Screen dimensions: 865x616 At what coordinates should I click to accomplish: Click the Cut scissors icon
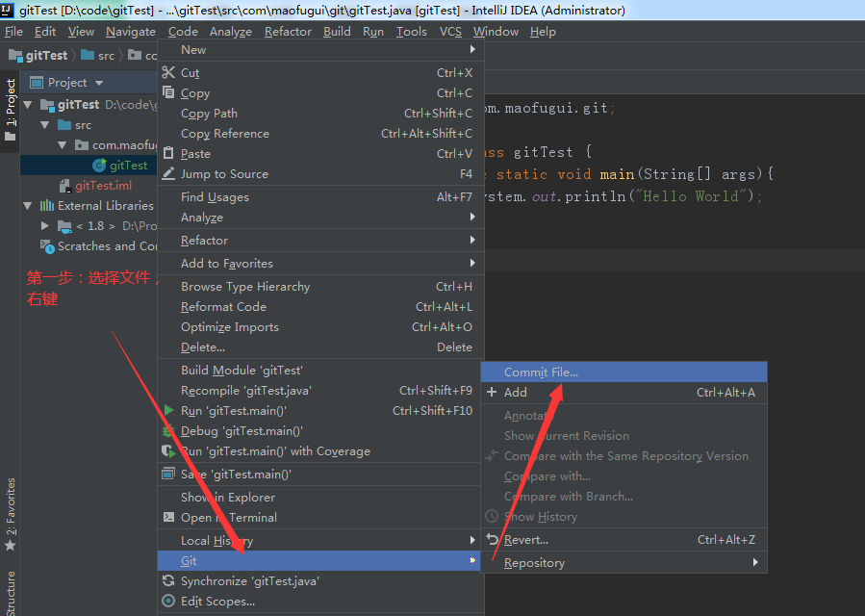point(168,72)
